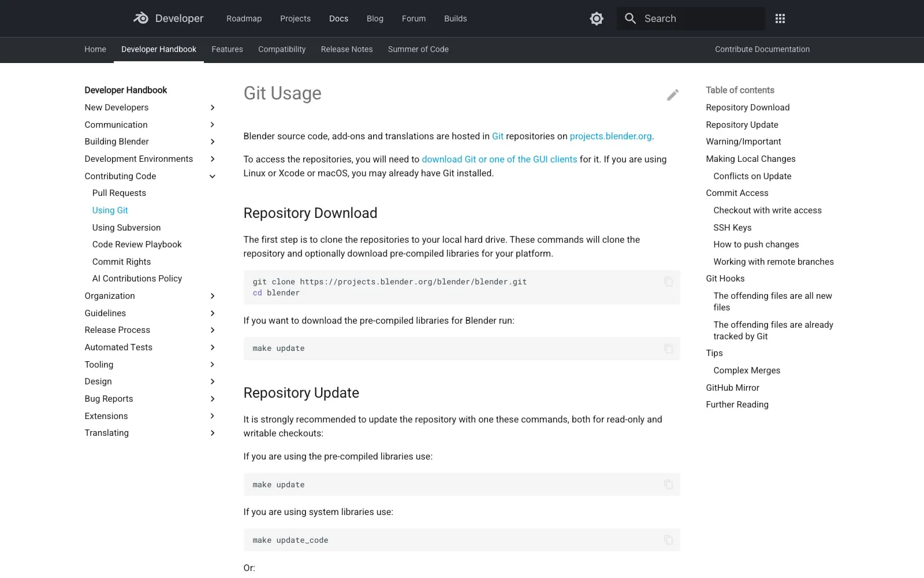Jump to SSH Keys in contents
Image resolution: width=924 pixels, height=578 pixels.
click(732, 228)
